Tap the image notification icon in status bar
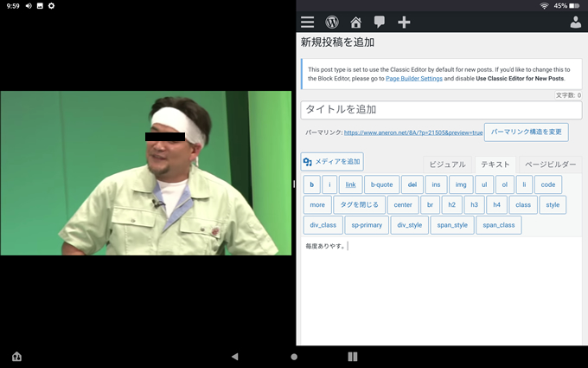Viewport: 588px width, 368px height. pos(40,6)
